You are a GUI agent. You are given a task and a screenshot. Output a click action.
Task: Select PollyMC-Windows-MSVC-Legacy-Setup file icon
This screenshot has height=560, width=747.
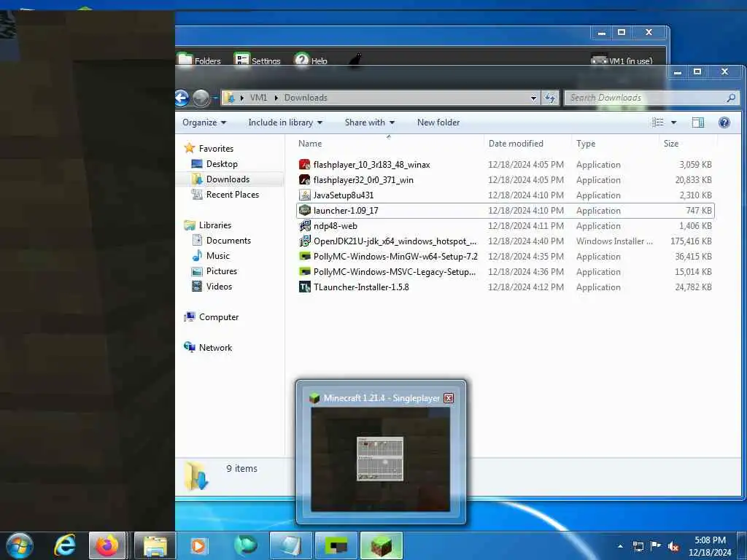click(x=304, y=271)
